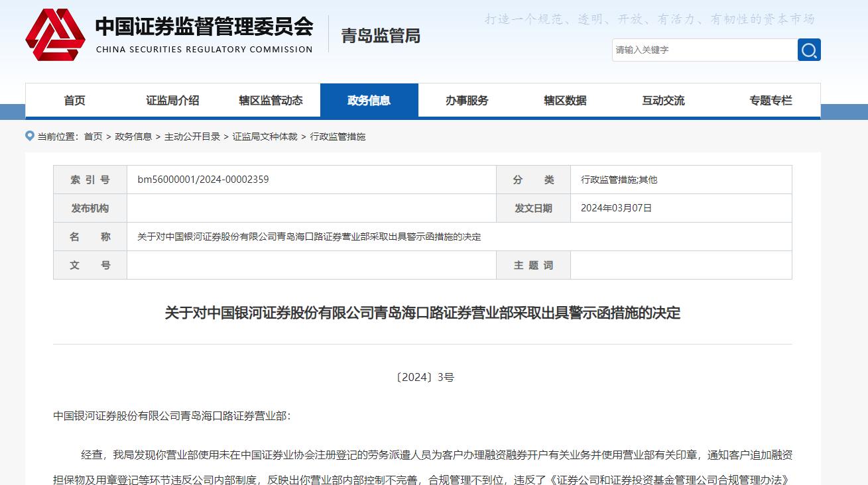This screenshot has width=868, height=485.
Task: Open the 首页 navigation tab
Action: tap(74, 101)
